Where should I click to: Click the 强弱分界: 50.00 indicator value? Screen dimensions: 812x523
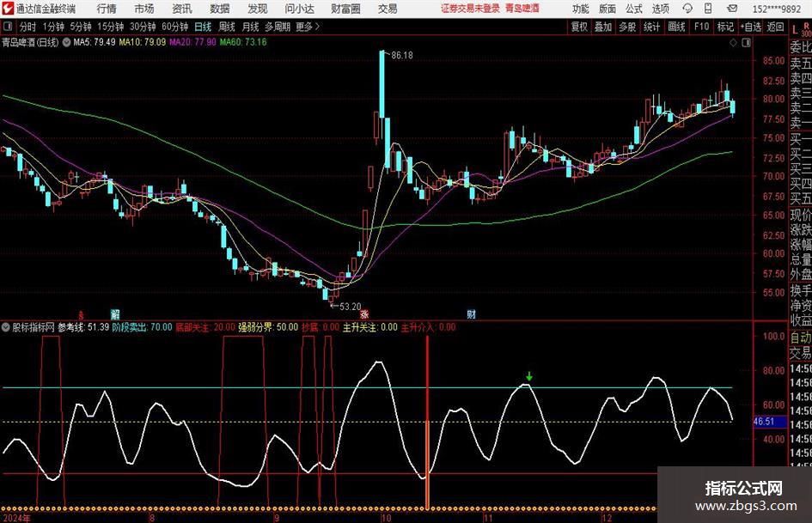pyautogui.click(x=268, y=327)
